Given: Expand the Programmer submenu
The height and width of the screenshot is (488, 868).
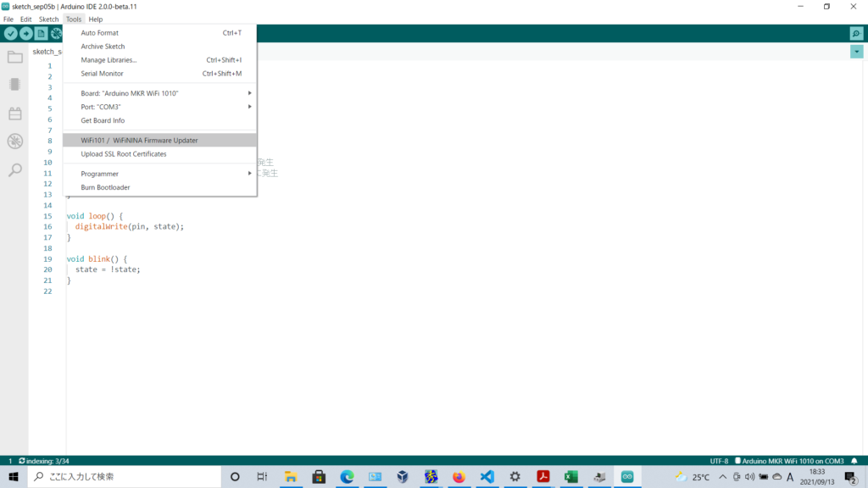Looking at the screenshot, I should pos(159,174).
